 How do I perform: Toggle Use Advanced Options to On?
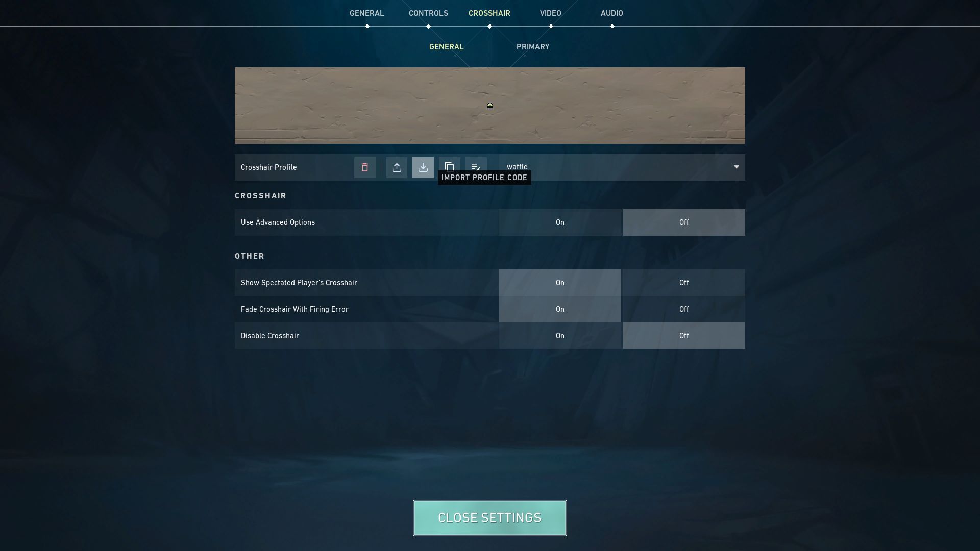click(560, 222)
